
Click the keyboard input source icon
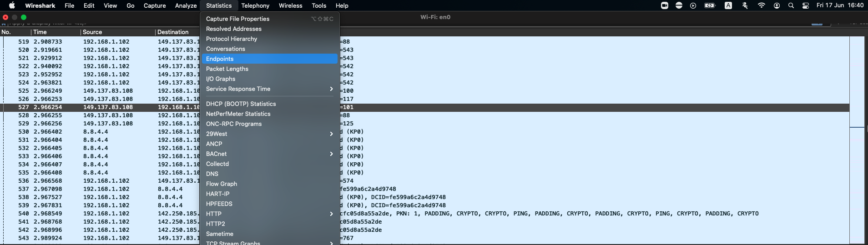[x=728, y=5]
